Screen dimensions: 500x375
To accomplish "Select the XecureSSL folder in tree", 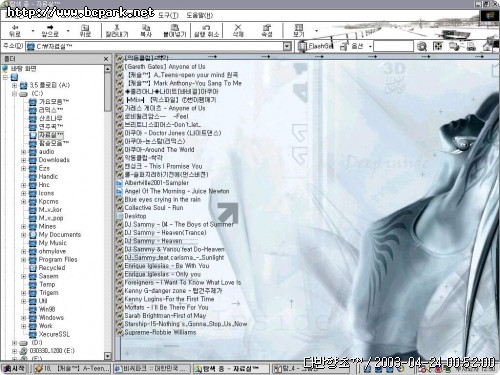I will (54, 334).
